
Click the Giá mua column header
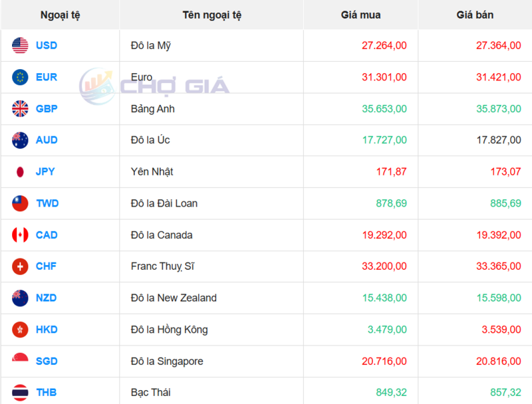click(360, 15)
